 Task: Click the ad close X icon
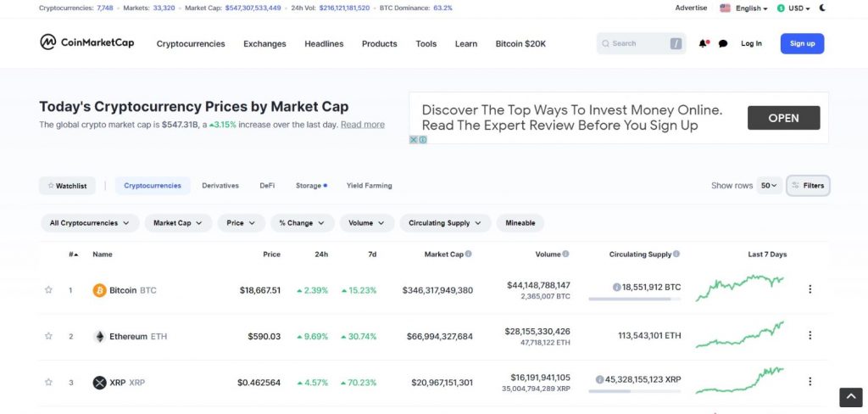click(414, 140)
